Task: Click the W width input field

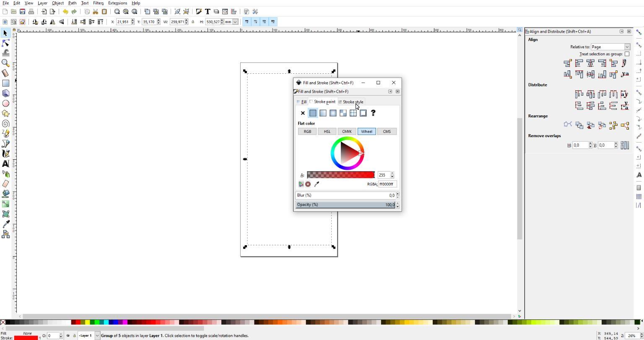Action: (177, 22)
